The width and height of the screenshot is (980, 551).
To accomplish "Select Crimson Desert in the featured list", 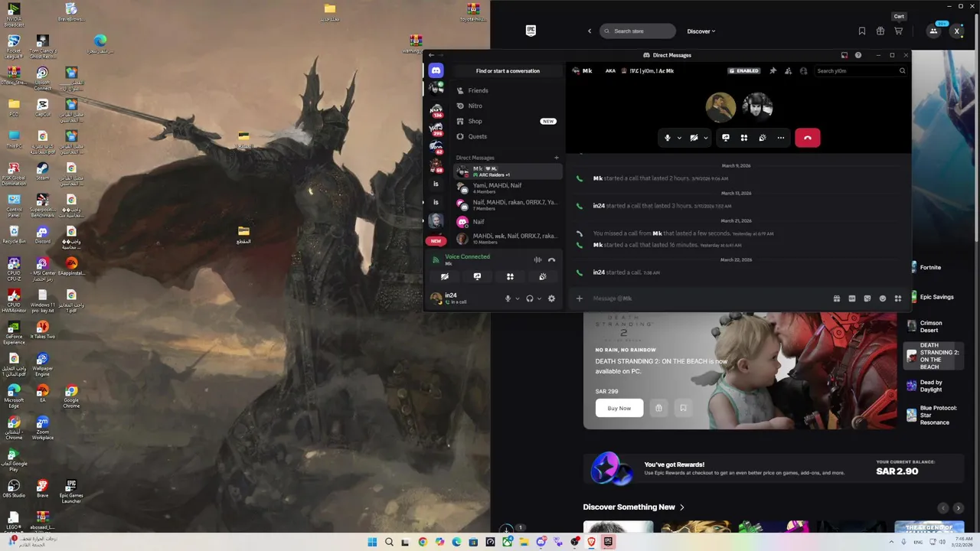I will pos(932,326).
